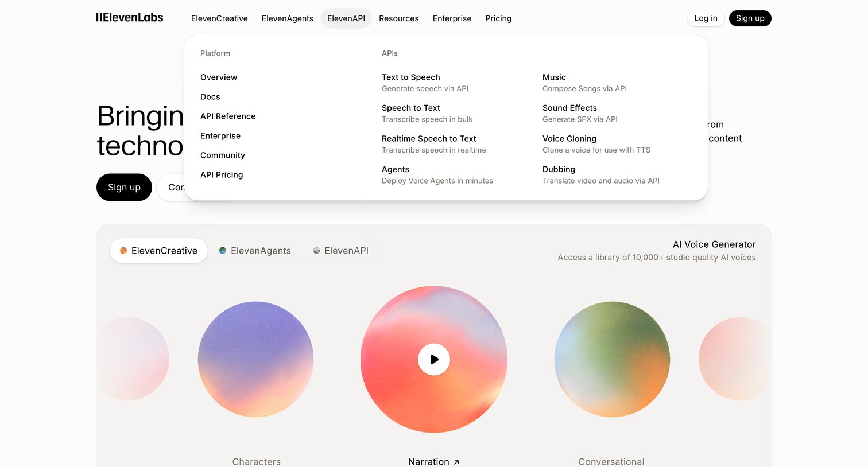
Task: Open Docs in the Platform menu
Action: (x=210, y=96)
